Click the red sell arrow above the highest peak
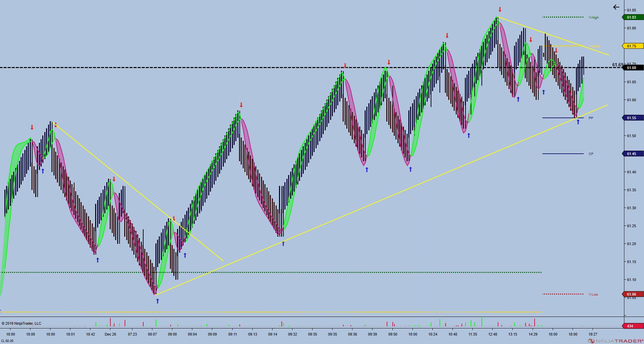The height and width of the screenshot is (344, 644). point(500,9)
